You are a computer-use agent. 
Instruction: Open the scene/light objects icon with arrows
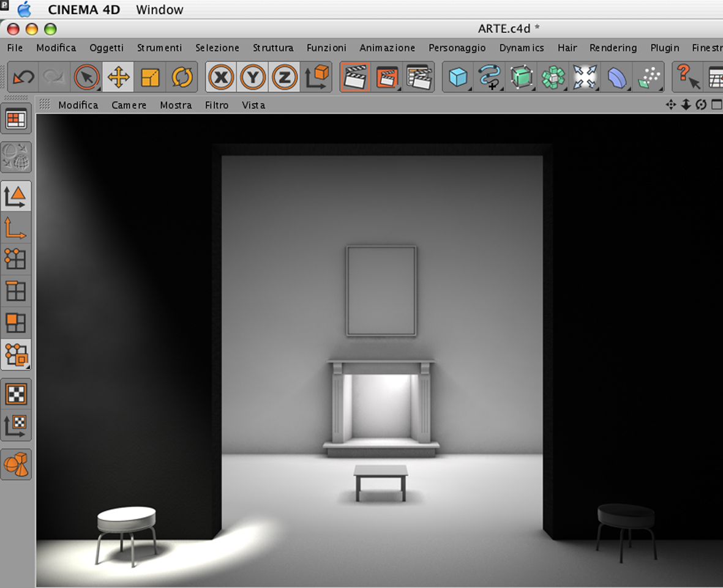[585, 77]
